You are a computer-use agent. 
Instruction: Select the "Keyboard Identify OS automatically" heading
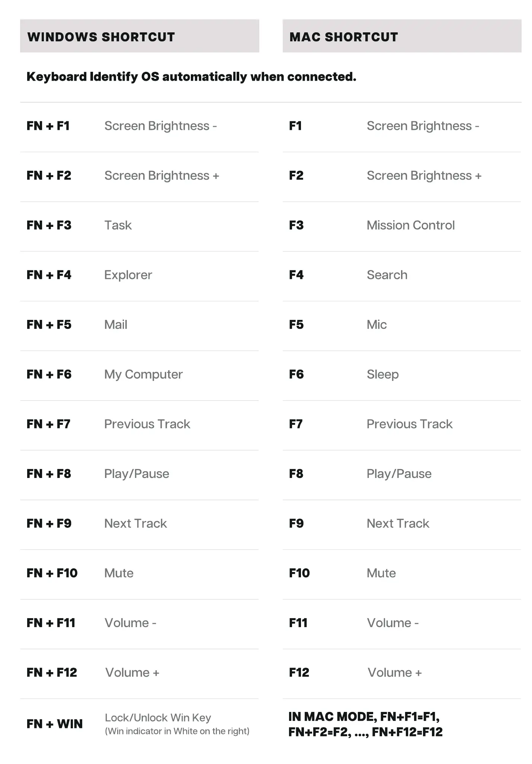pyautogui.click(x=191, y=77)
